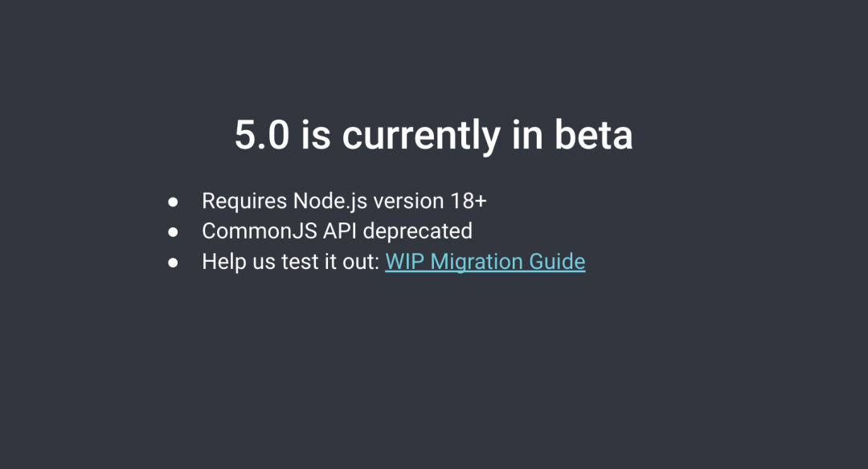This screenshot has height=469, width=868.
Task: Click the slide title '5.0 is currently in beta'
Action: point(433,135)
